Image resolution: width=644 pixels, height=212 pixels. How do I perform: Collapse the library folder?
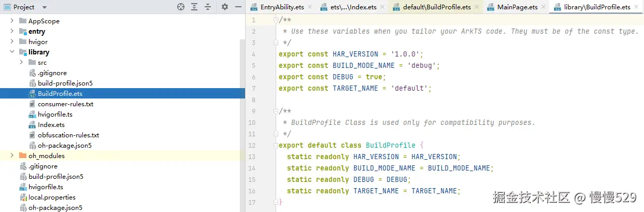tap(12, 52)
